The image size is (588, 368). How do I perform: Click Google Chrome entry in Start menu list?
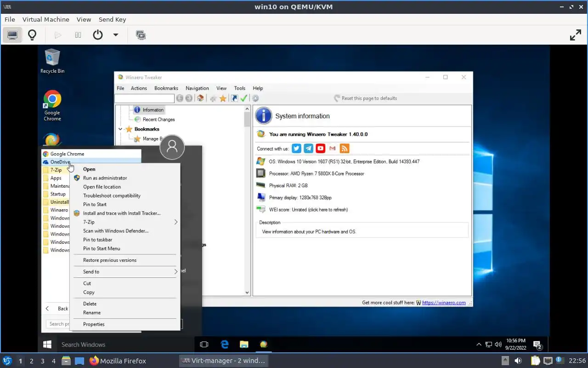(x=91, y=154)
